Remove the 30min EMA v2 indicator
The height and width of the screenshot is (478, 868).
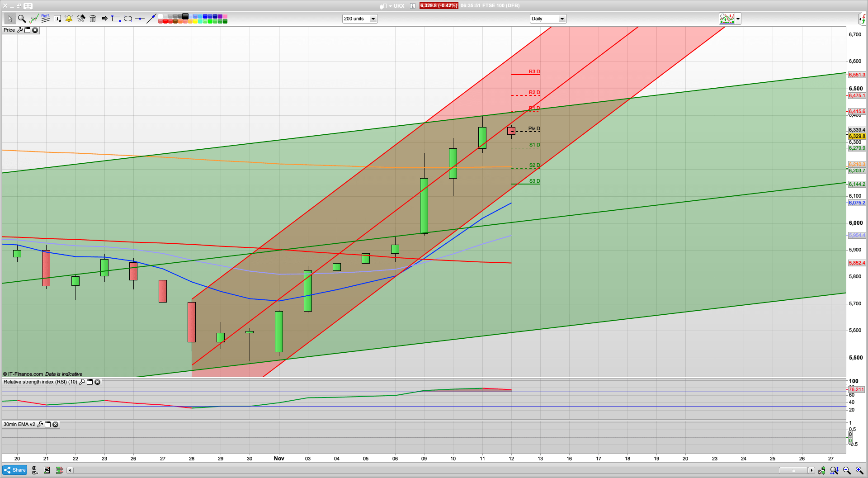coord(55,425)
